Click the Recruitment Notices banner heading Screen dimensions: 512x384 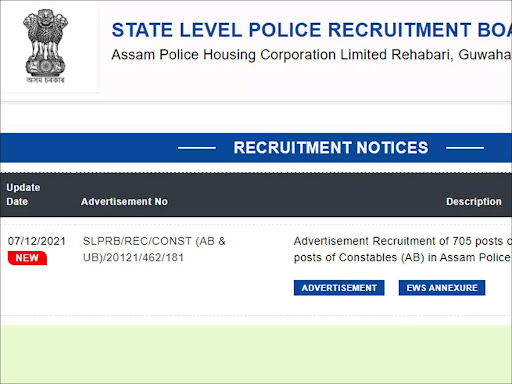[331, 148]
